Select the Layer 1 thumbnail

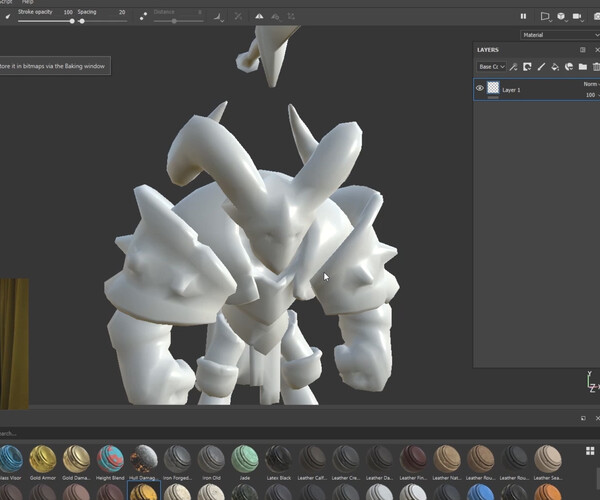click(x=493, y=88)
